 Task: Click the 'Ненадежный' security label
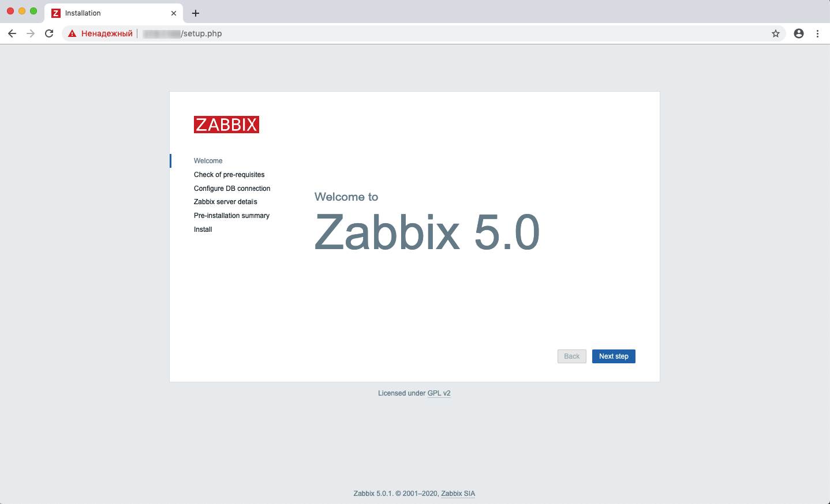point(107,33)
